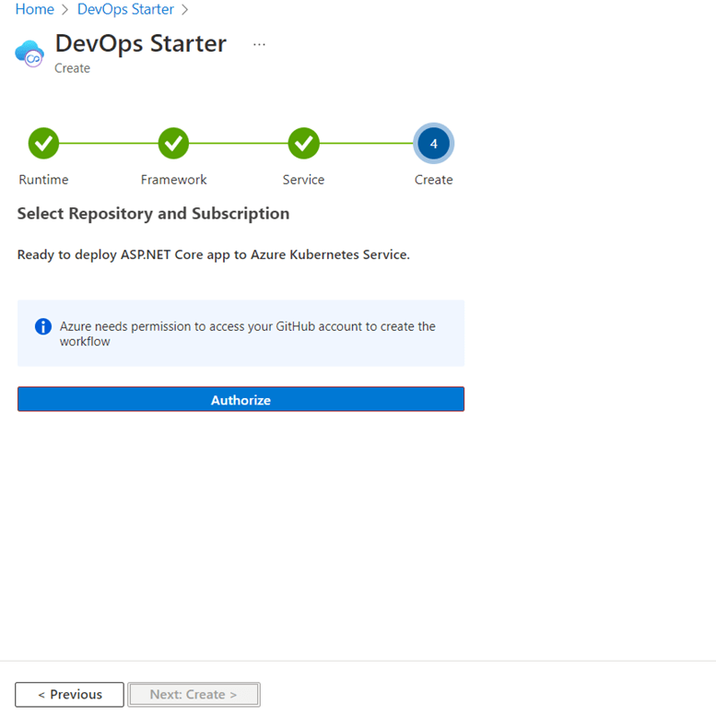This screenshot has width=716, height=728.
Task: Select step 4 Create circle
Action: coord(434,144)
